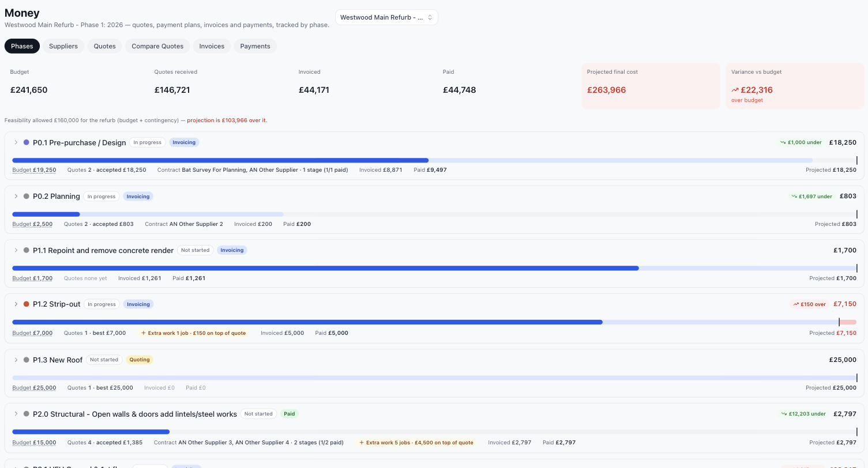Click the Invoicing badge on P0.2 Planning
Screen dimensions: 868x468
tap(138, 197)
